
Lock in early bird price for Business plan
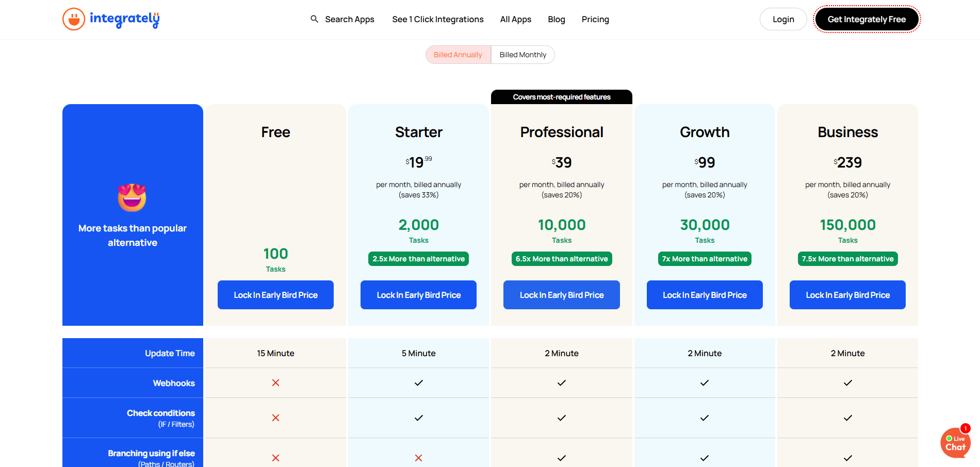coord(847,294)
